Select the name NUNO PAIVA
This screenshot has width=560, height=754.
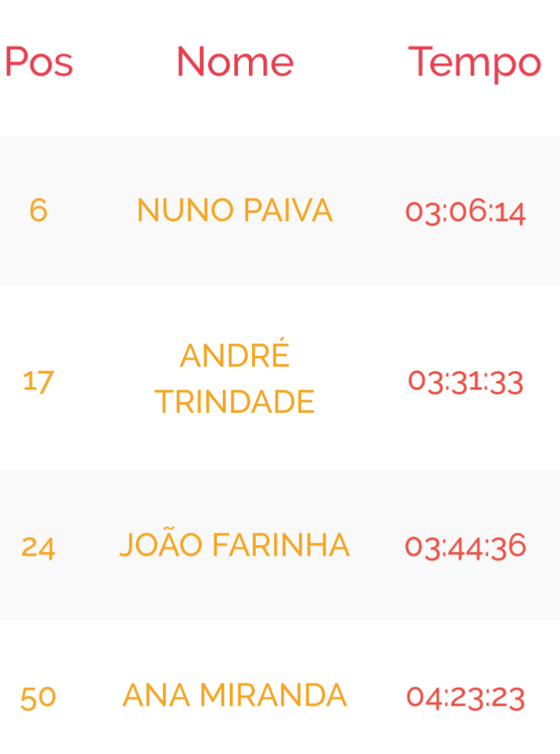(234, 211)
